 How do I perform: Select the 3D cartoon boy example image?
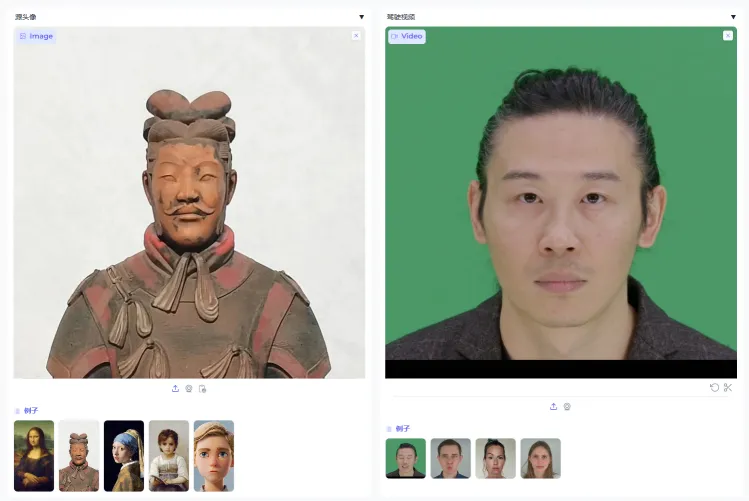tap(214, 456)
